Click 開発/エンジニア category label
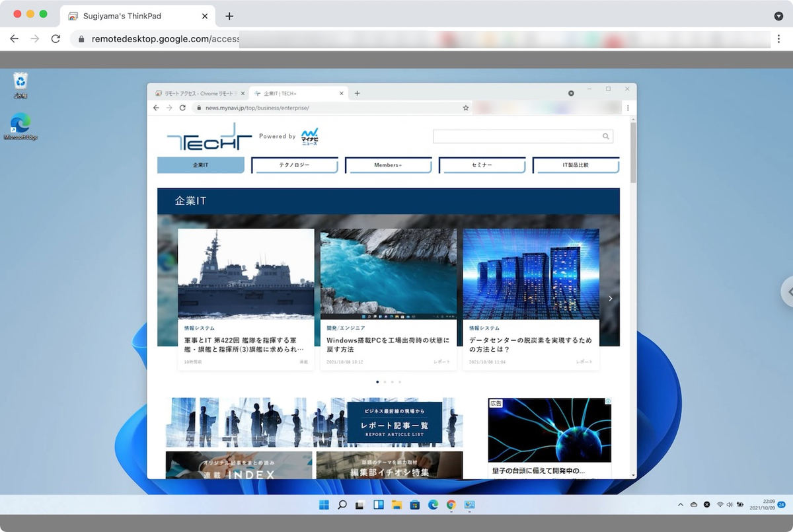This screenshot has height=532, width=793. point(346,328)
